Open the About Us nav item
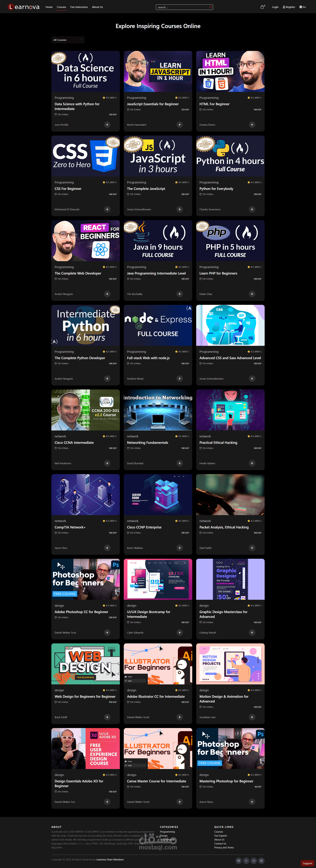 point(97,7)
